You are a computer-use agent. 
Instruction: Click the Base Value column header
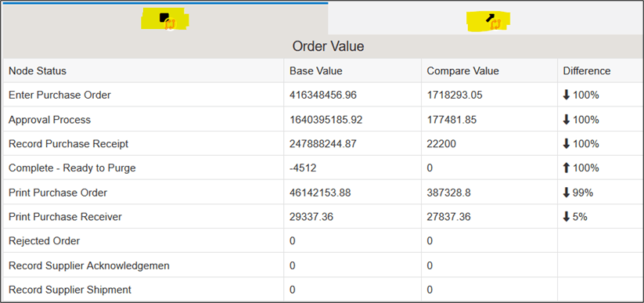pos(316,70)
